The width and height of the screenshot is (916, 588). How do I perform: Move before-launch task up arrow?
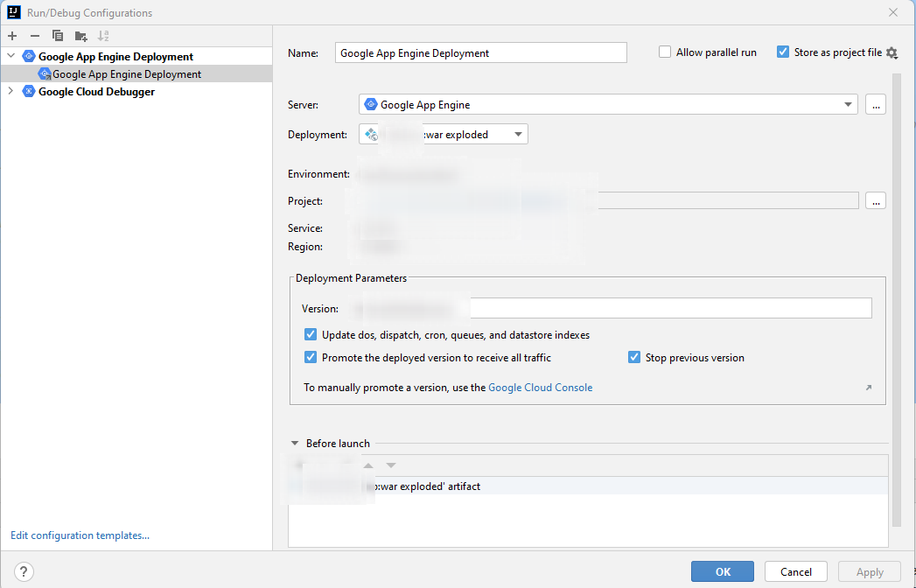point(368,465)
